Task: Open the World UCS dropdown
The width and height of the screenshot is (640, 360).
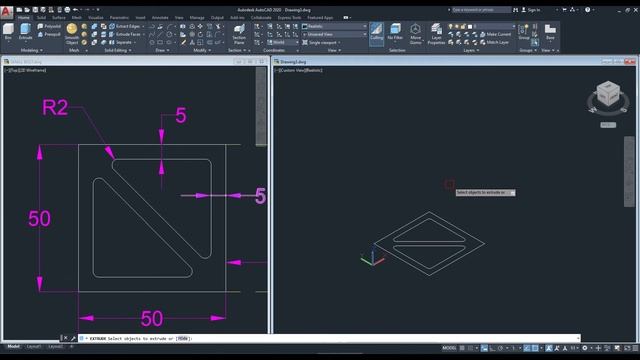Action: point(283,42)
